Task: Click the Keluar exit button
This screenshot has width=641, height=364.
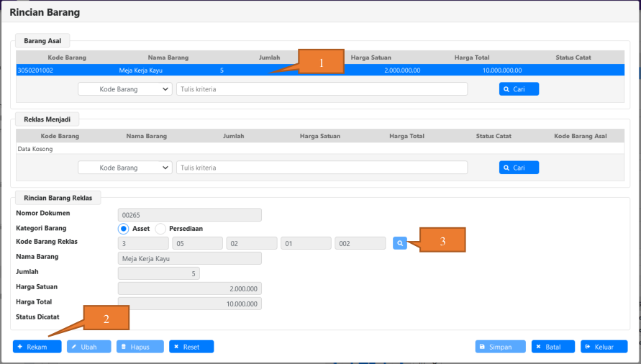Action: [603, 347]
